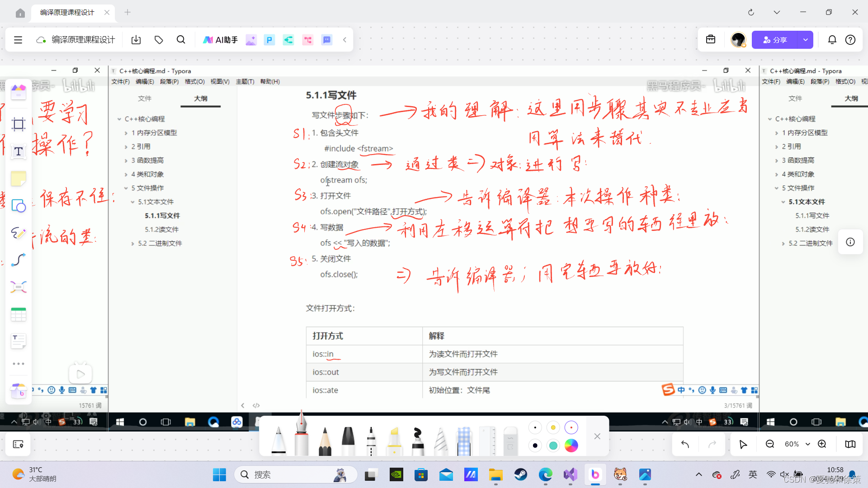Open the AI助手 assistant

tap(220, 40)
